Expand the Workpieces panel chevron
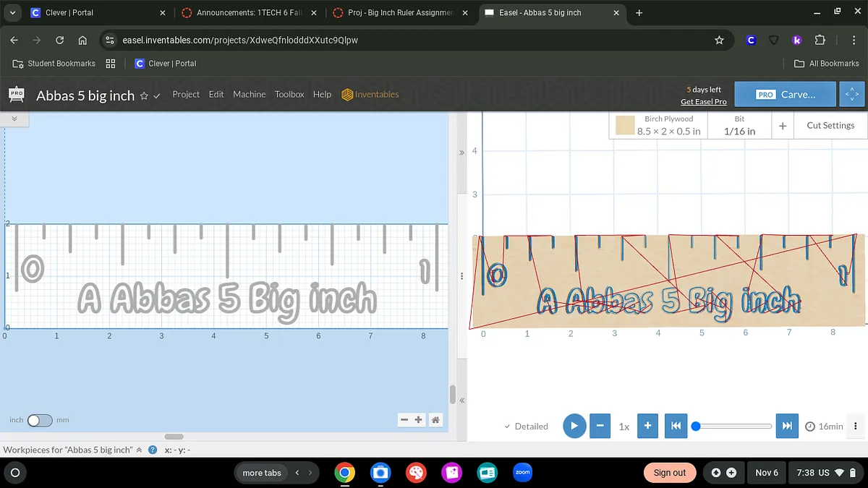The width and height of the screenshot is (868, 488). point(139,450)
